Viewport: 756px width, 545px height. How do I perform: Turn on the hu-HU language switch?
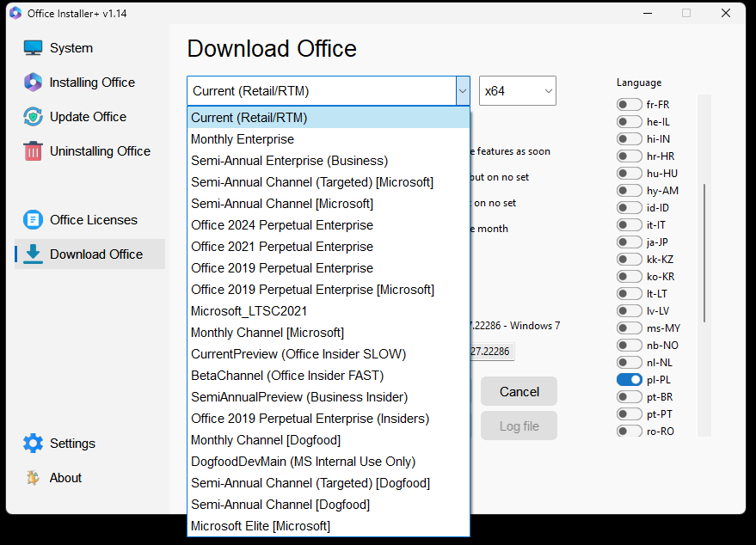click(630, 174)
